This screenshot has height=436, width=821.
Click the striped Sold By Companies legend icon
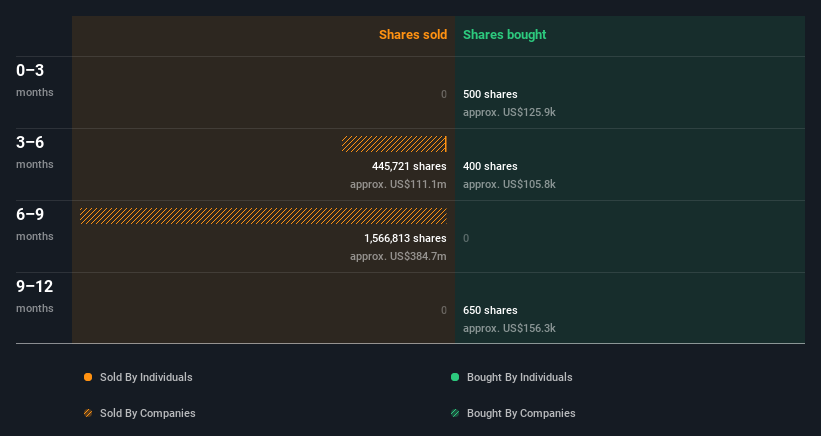[88, 413]
